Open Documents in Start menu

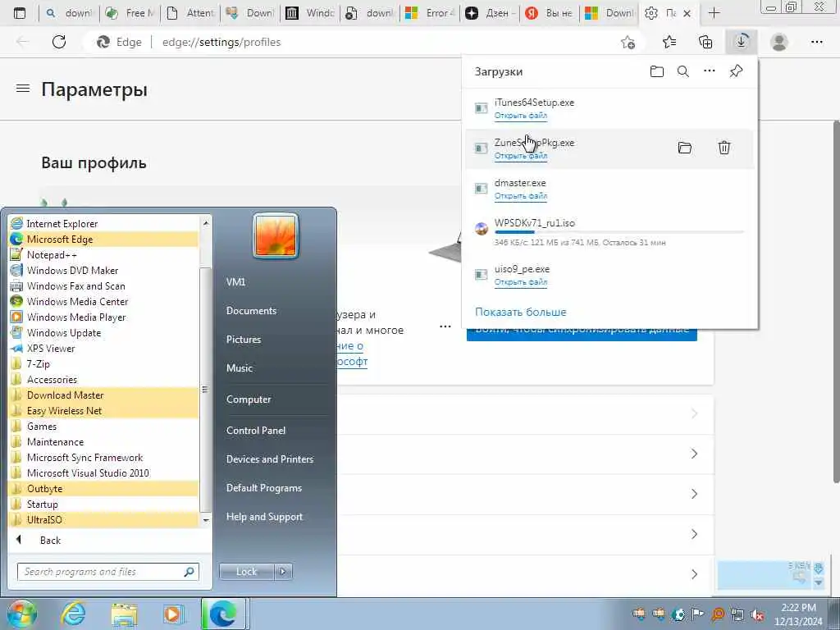[251, 311]
